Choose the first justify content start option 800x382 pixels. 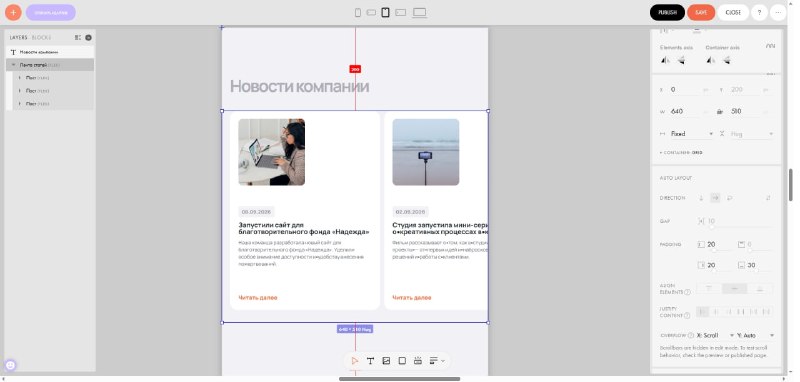(x=703, y=312)
